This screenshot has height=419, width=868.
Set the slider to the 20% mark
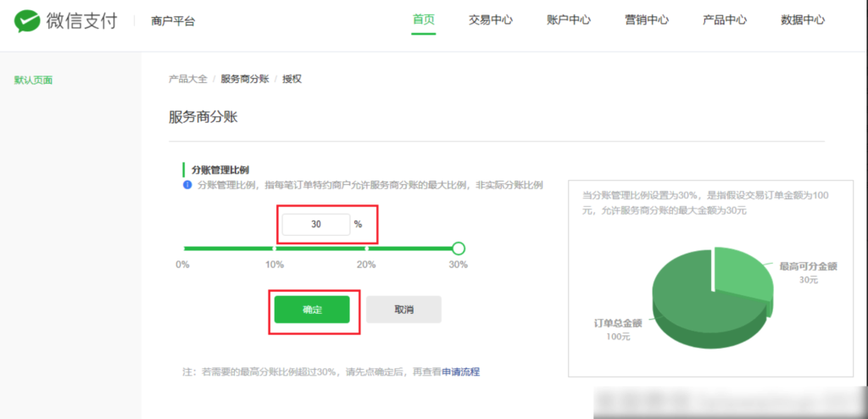(366, 249)
